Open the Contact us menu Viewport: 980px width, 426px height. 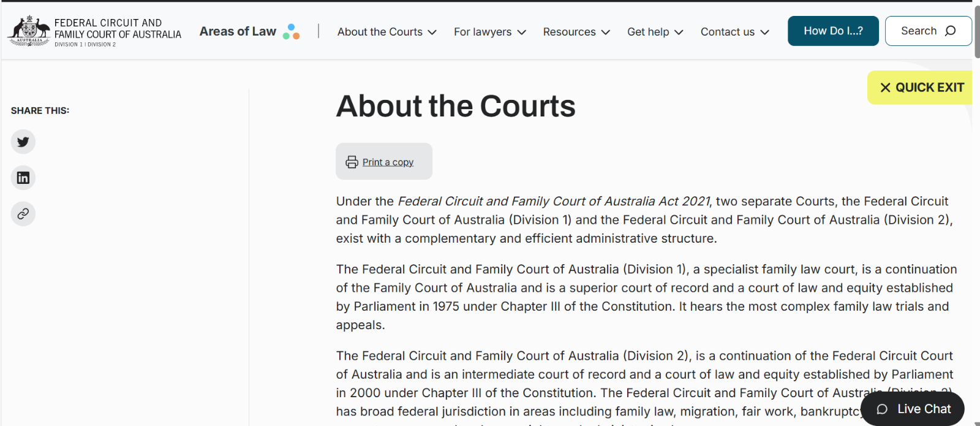(x=734, y=32)
